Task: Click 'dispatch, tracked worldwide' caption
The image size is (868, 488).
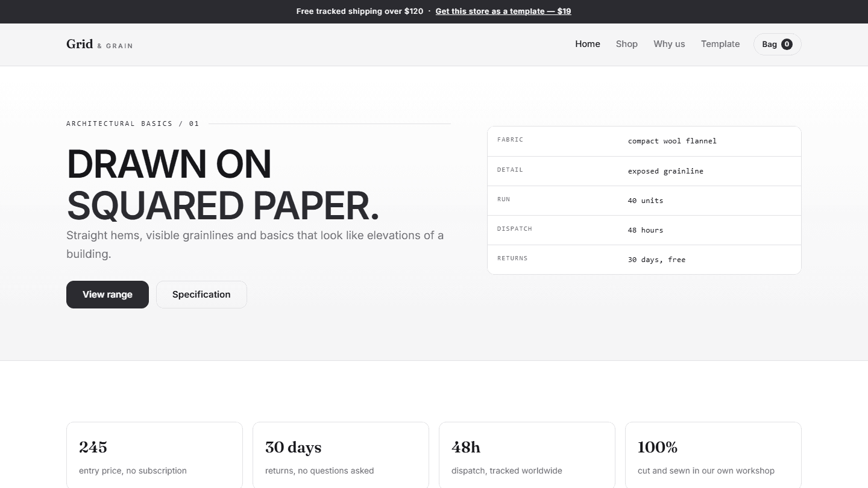Action: click(507, 471)
